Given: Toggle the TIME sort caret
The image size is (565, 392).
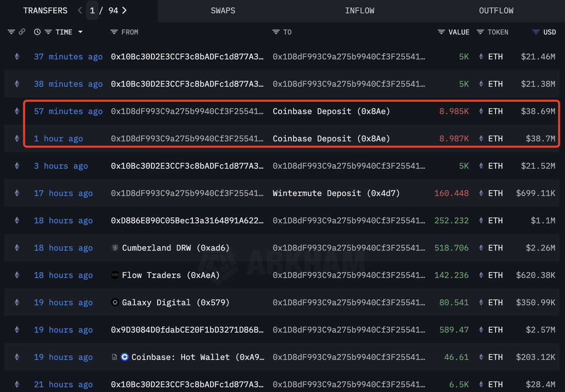Looking at the screenshot, I should tap(80, 32).
